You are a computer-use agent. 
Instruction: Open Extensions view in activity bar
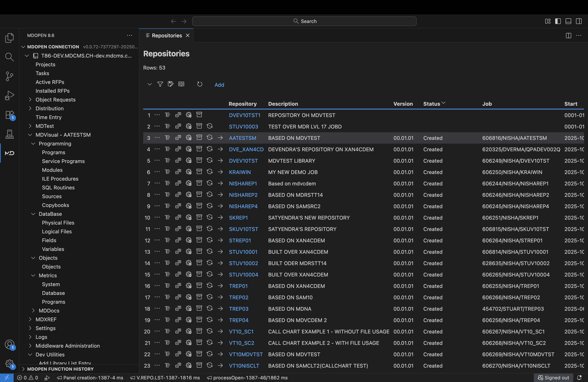click(x=9, y=115)
